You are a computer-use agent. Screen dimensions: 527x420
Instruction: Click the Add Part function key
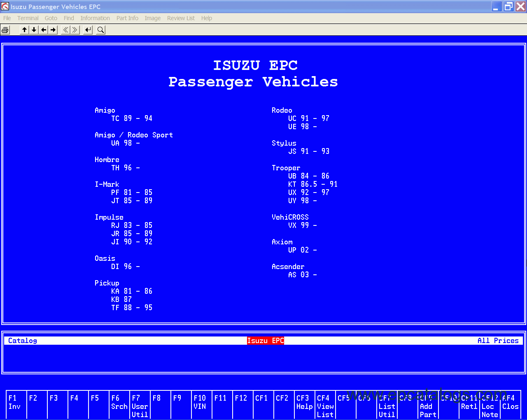pos(428,405)
